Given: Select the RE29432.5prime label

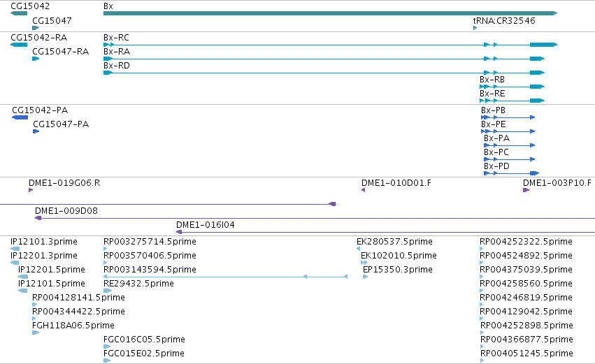Looking at the screenshot, I should pyautogui.click(x=138, y=284).
